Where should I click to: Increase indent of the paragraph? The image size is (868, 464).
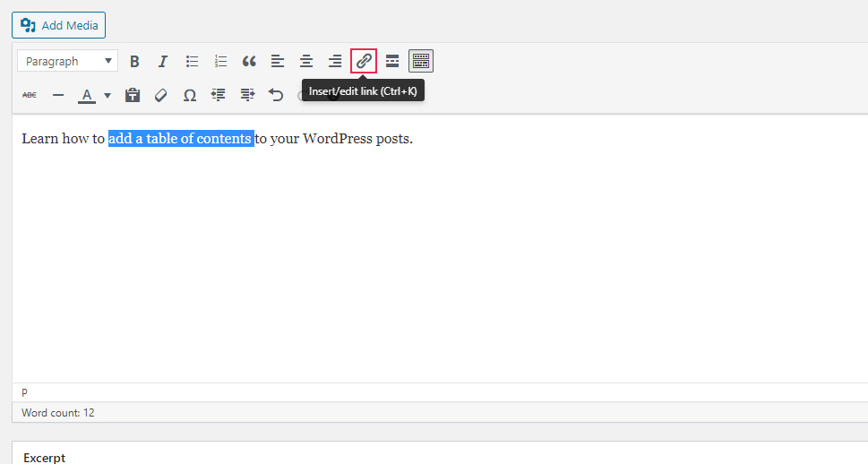(247, 95)
